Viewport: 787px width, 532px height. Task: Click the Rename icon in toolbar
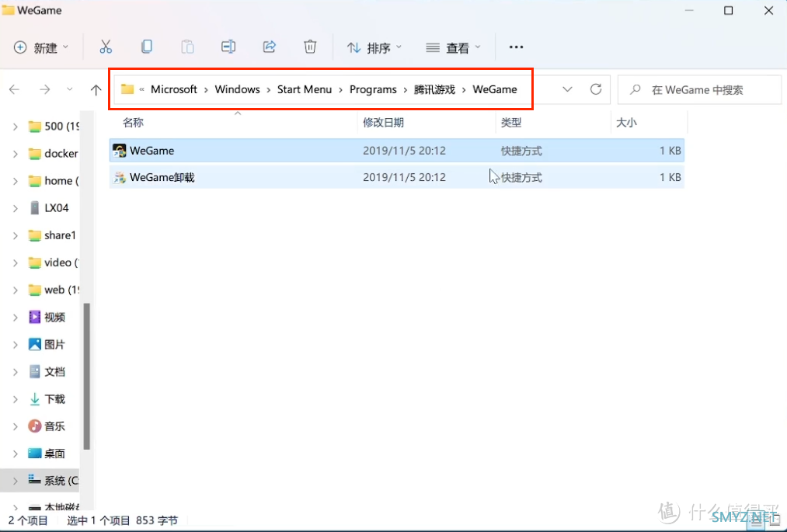pos(228,47)
